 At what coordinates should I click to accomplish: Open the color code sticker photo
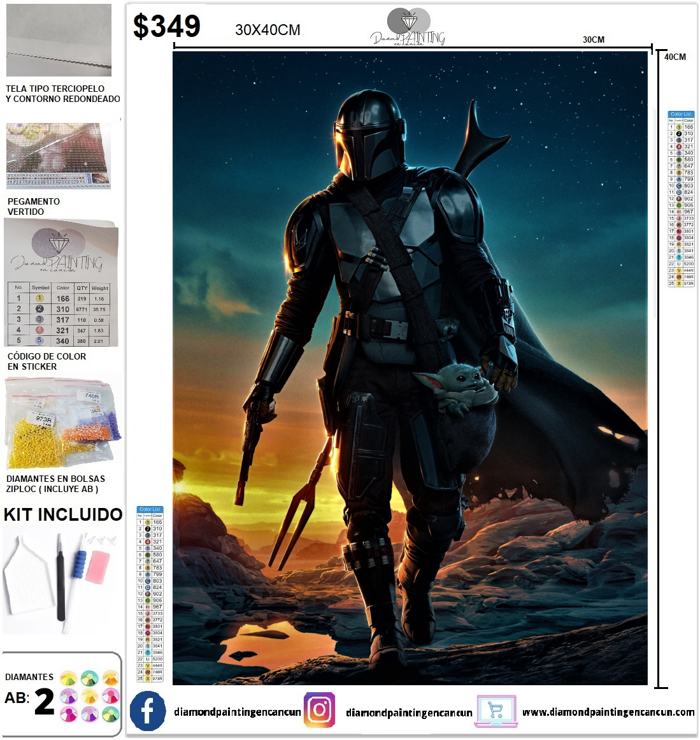pos(62,284)
